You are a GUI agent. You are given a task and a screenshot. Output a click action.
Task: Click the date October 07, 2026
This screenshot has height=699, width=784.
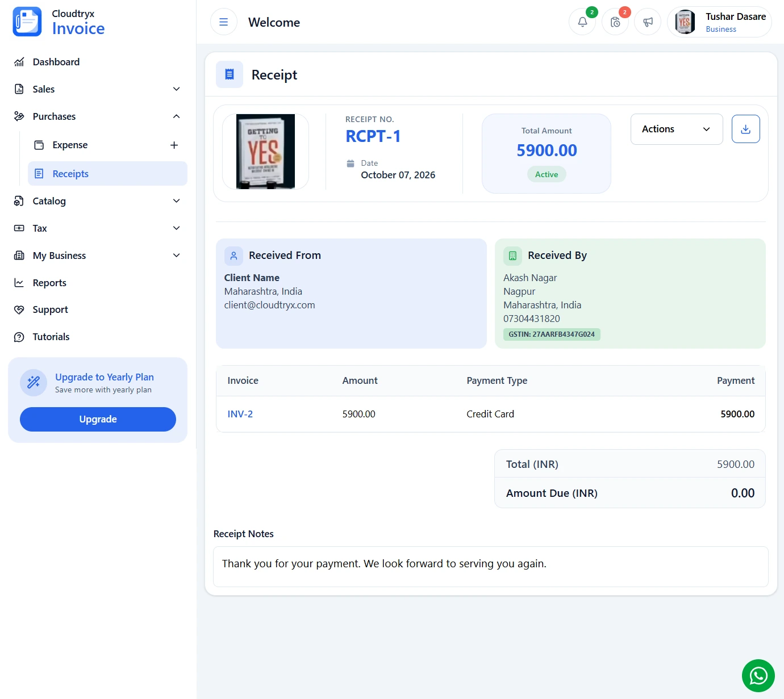pos(398,175)
